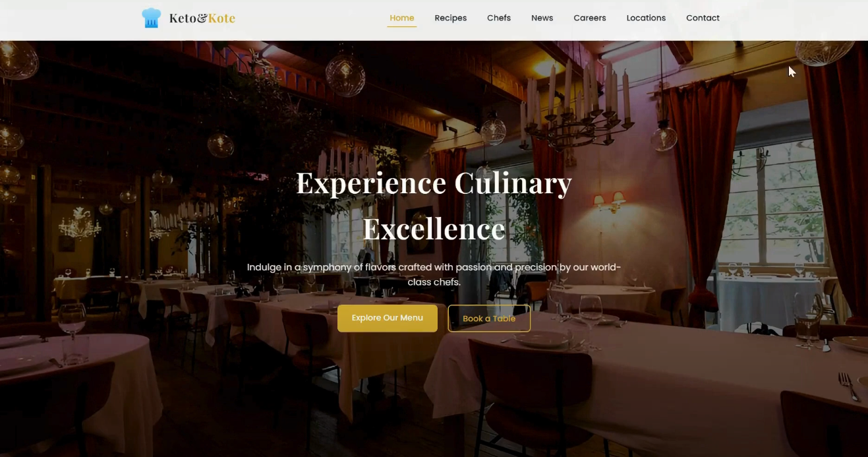Click the gold underline beneath Home
This screenshot has height=457, width=868.
(x=401, y=26)
